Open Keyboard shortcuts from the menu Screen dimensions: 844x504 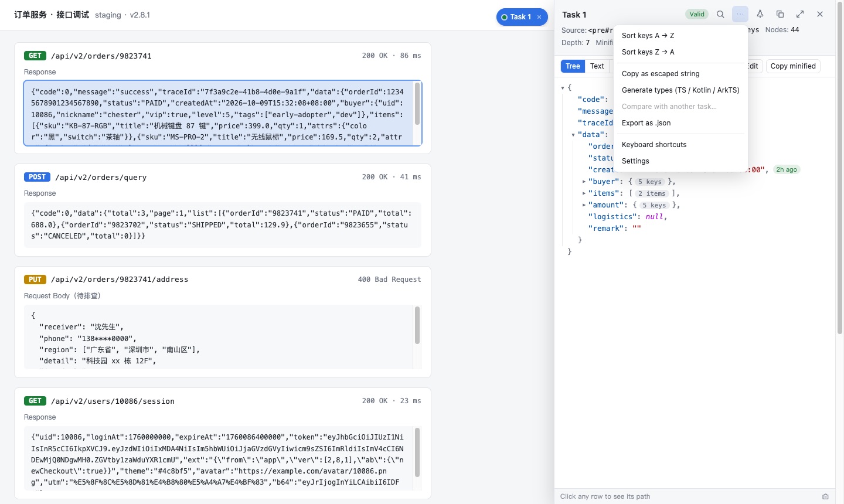680,145
